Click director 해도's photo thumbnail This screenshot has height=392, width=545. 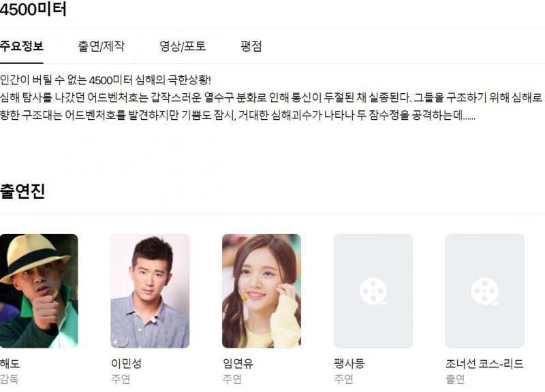(39, 291)
